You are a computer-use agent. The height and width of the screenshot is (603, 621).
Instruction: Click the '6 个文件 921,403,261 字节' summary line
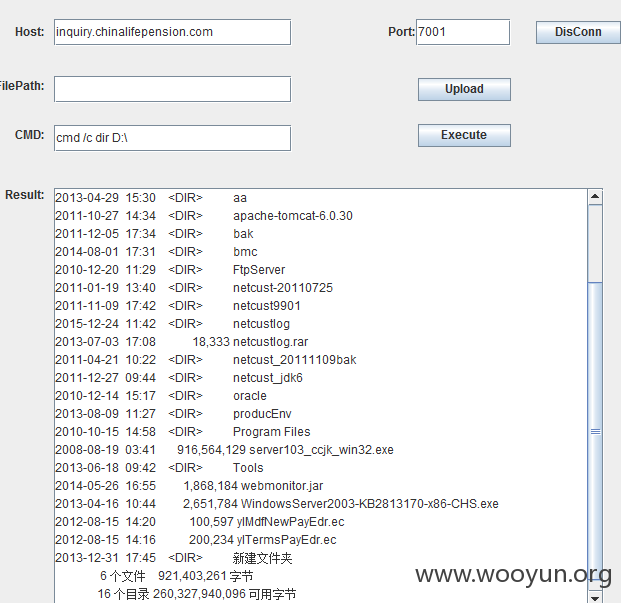[x=177, y=576]
